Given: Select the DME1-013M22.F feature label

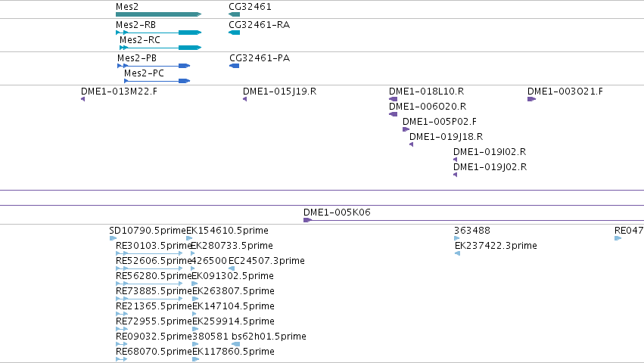Looking at the screenshot, I should [x=119, y=92].
